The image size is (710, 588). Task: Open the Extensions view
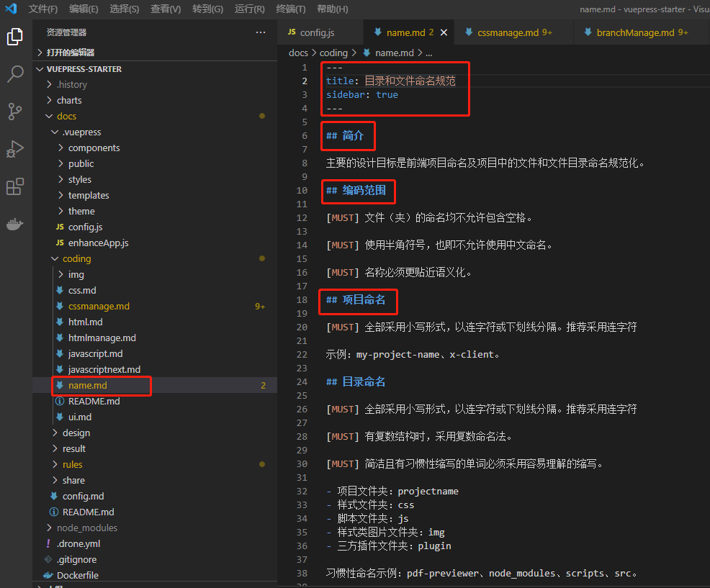(x=15, y=186)
